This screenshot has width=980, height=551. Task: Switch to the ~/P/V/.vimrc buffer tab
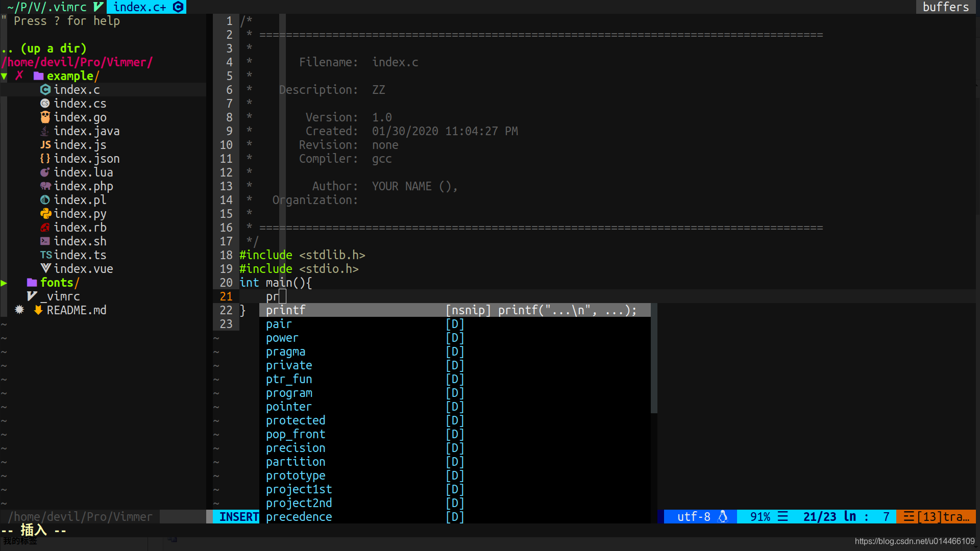(53, 7)
